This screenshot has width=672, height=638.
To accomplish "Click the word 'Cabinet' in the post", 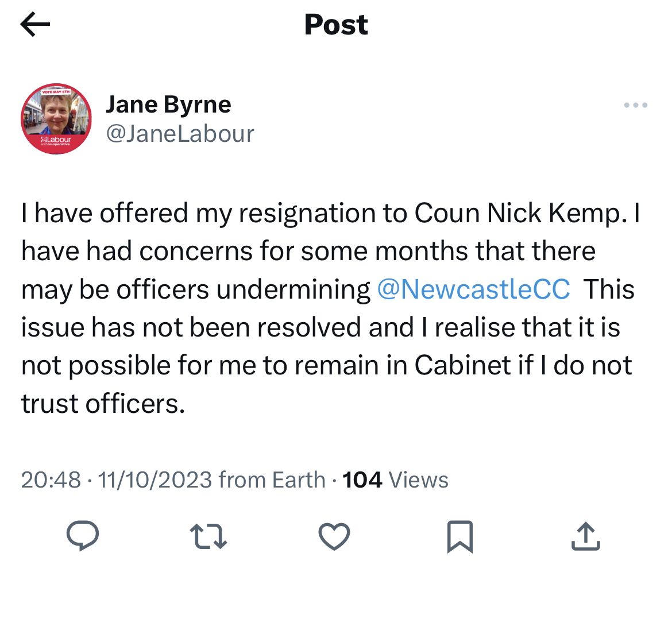I will pyautogui.click(x=462, y=365).
